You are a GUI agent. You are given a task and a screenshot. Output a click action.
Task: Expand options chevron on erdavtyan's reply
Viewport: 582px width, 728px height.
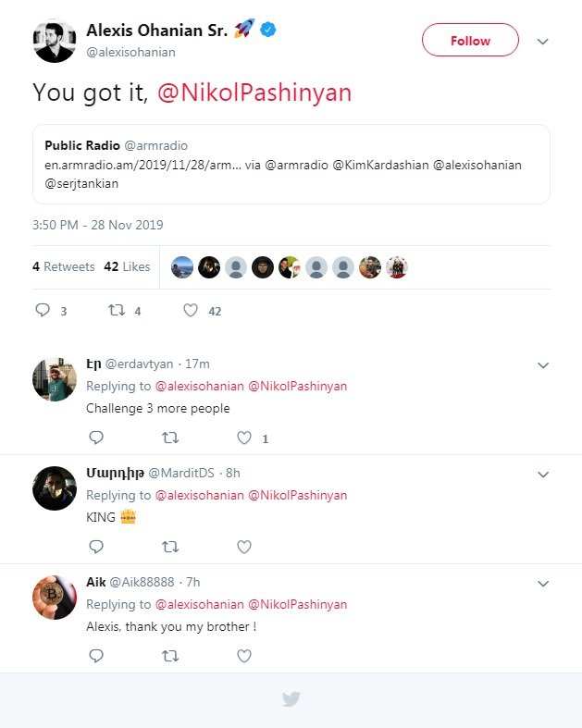(543, 365)
